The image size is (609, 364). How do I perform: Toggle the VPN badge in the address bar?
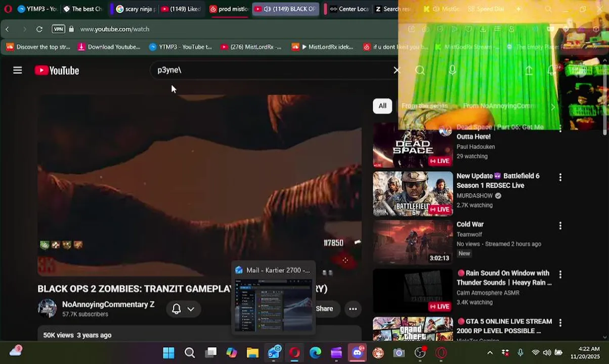click(x=59, y=29)
